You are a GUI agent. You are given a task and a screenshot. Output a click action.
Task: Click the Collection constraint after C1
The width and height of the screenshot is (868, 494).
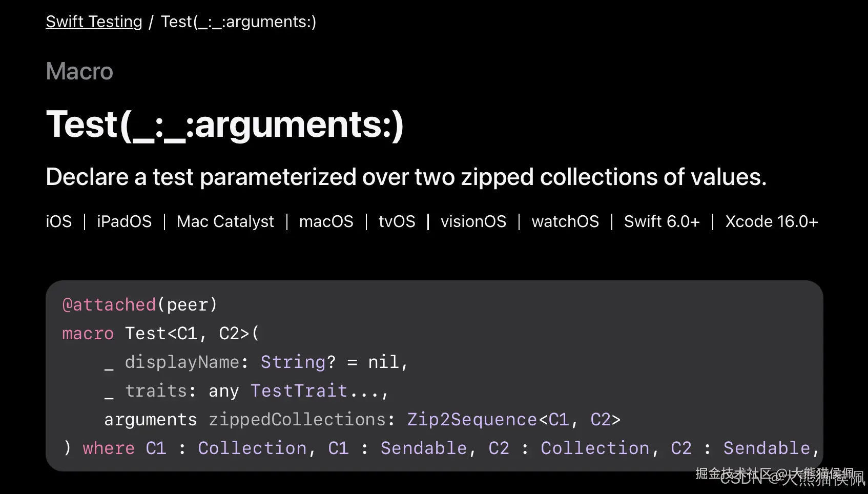coord(252,448)
